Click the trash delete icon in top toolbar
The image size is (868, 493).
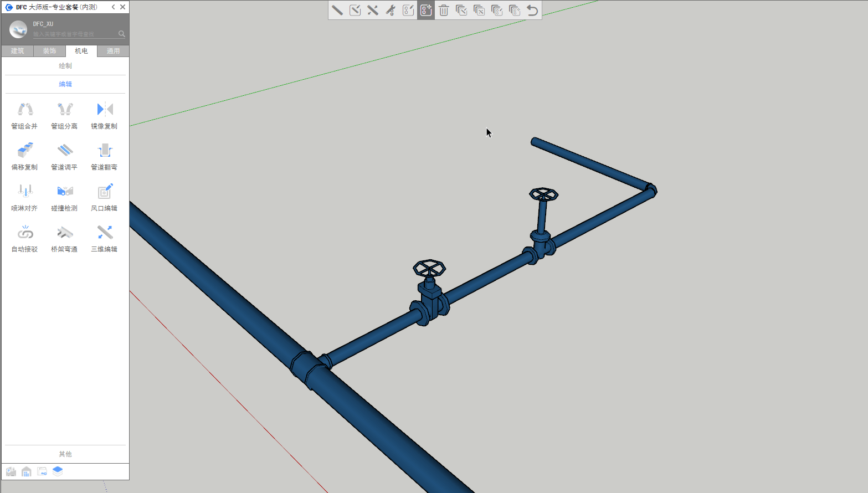(x=444, y=10)
